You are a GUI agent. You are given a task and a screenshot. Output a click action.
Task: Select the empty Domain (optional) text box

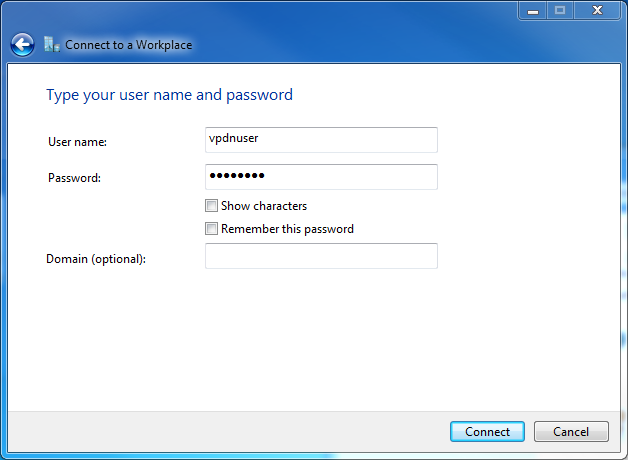[x=321, y=256]
